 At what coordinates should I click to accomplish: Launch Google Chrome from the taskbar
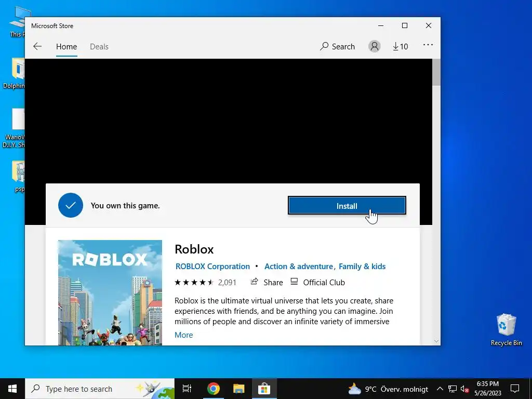coord(214,389)
